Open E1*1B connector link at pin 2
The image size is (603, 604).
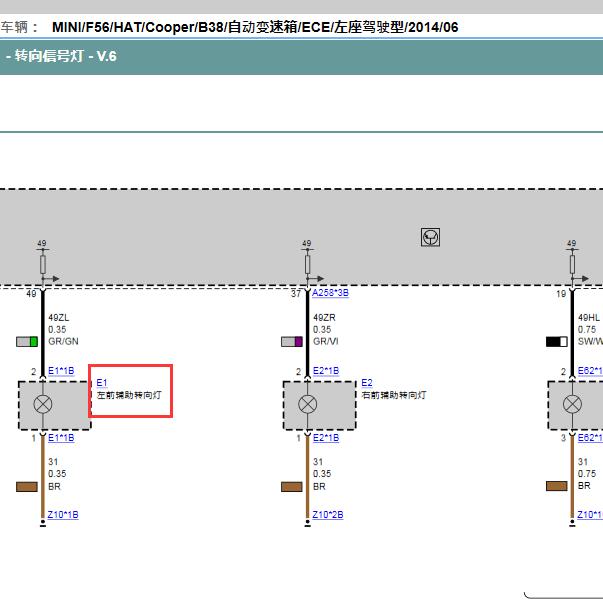61,371
